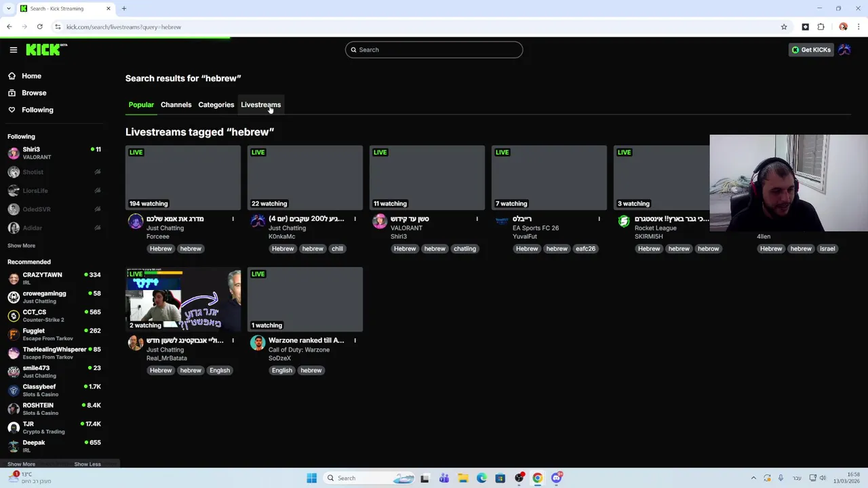Open Chrome extensions puzzle icon
The width and height of the screenshot is (868, 488).
coord(821,27)
